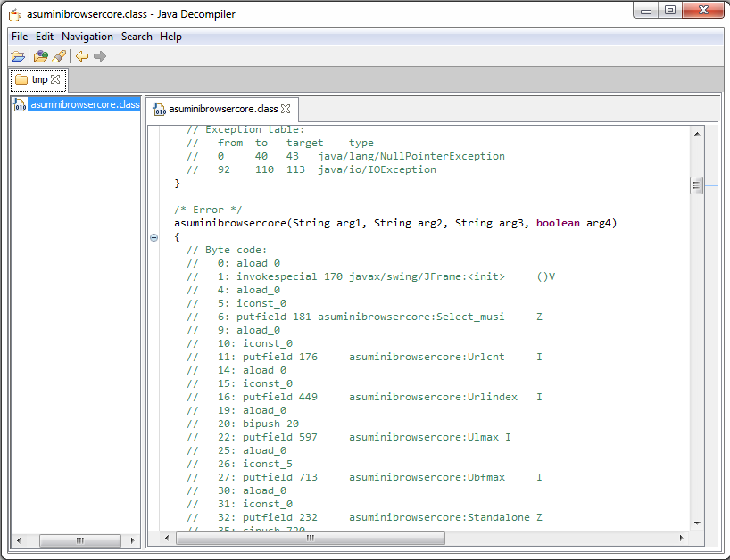Click 'javax/swing/JFrame:<init>' in bytecode

427,276
